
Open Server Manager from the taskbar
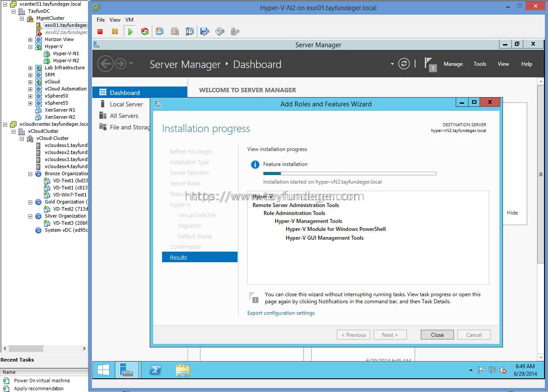tap(127, 370)
